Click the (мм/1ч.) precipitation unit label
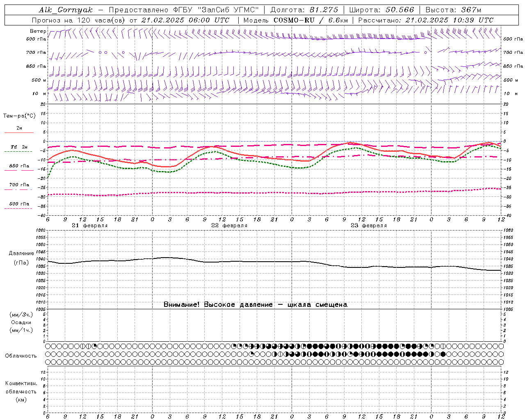525x420 pixels. pyautogui.click(x=21, y=330)
